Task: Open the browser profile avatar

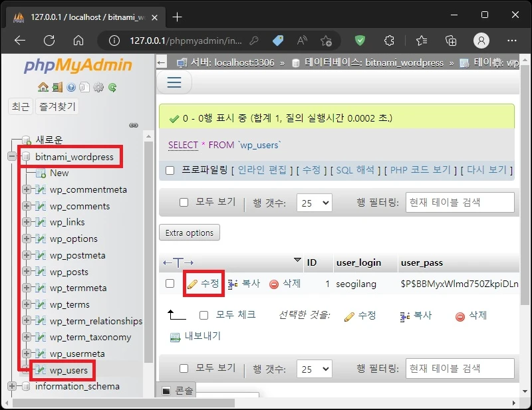Action: click(x=481, y=41)
